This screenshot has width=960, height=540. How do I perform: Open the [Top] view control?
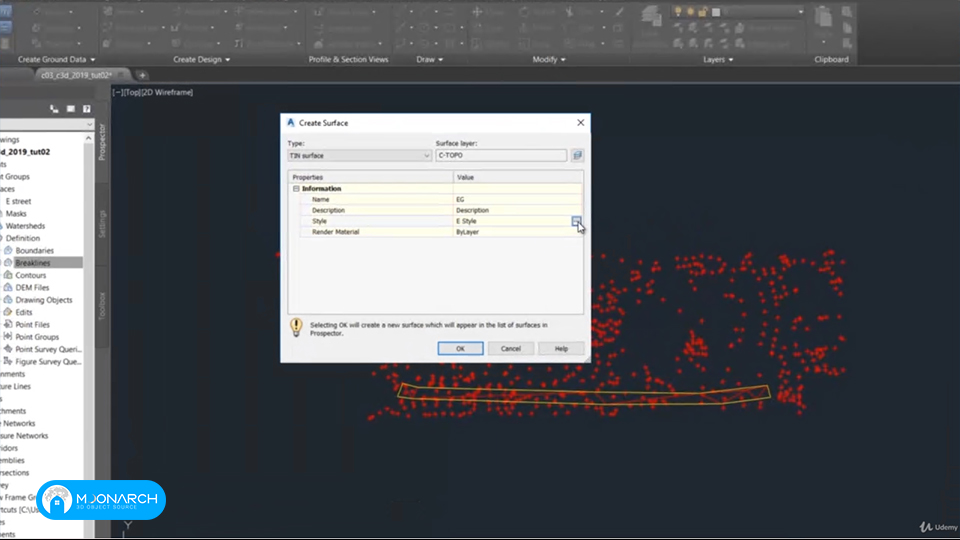[x=132, y=92]
